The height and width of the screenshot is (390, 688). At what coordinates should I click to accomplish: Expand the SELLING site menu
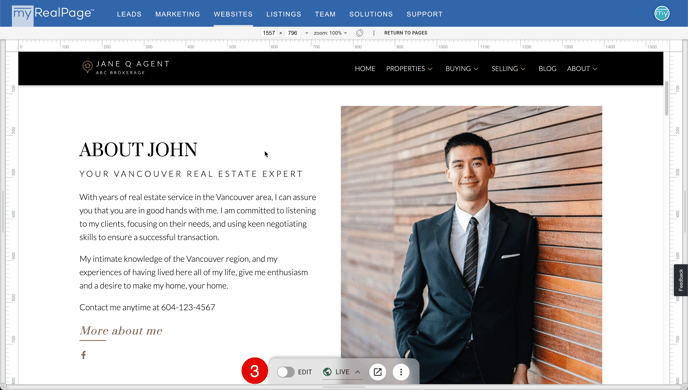[x=509, y=68]
